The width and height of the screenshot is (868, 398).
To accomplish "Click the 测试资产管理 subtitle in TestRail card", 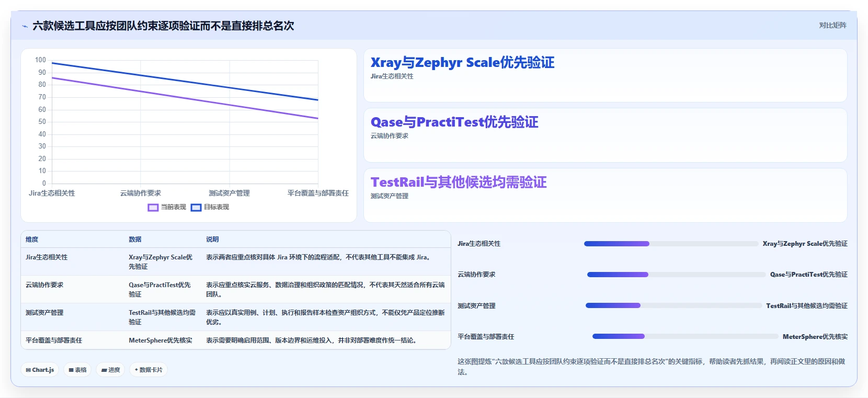I will click(x=390, y=196).
